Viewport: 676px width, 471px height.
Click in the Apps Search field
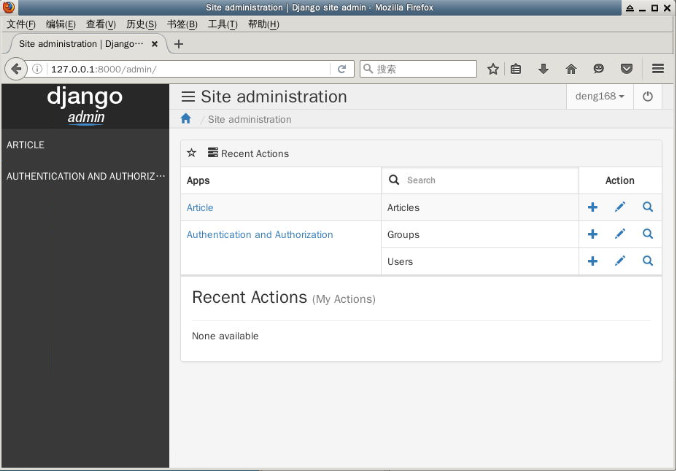coord(480,180)
